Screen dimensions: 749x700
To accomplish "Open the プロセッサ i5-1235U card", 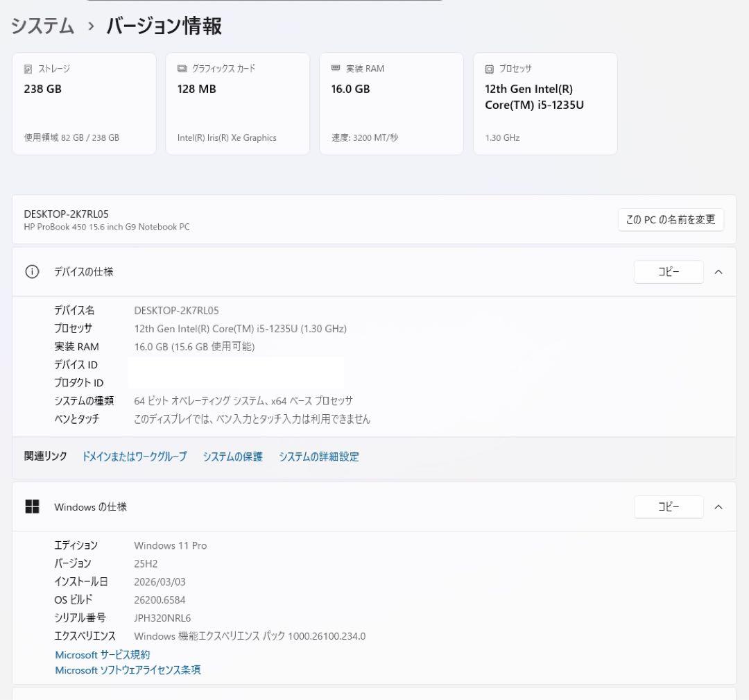I will click(x=546, y=103).
